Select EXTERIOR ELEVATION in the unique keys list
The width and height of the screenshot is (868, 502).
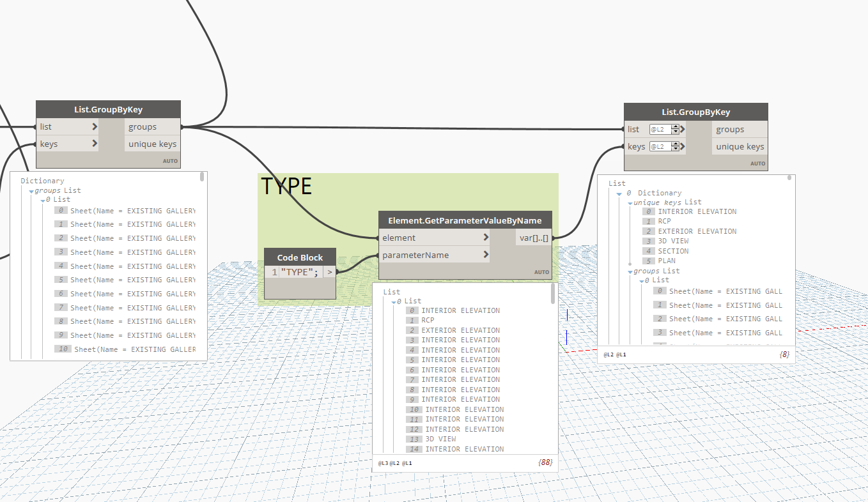click(690, 231)
